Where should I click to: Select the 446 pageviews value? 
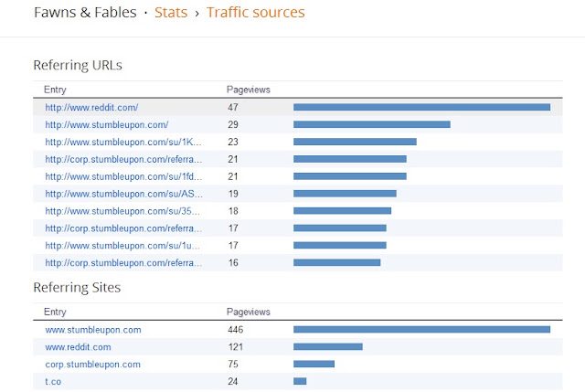tap(236, 330)
